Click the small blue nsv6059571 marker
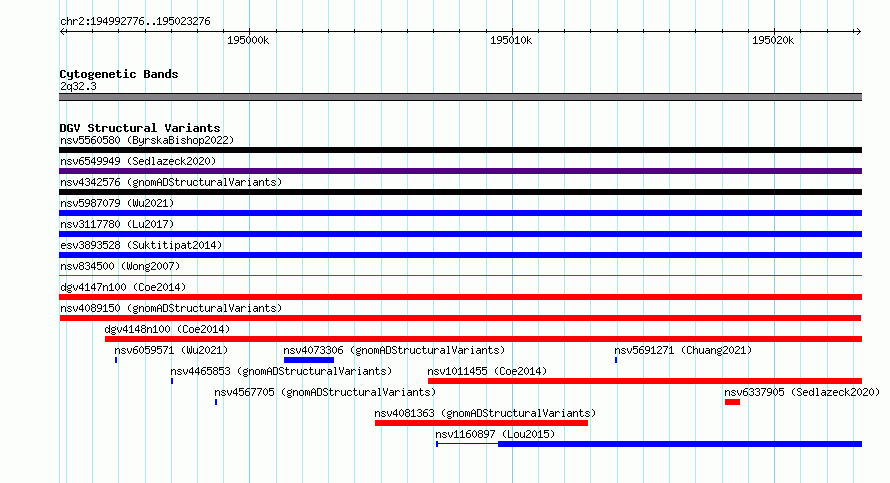The image size is (890, 483). coord(116,360)
